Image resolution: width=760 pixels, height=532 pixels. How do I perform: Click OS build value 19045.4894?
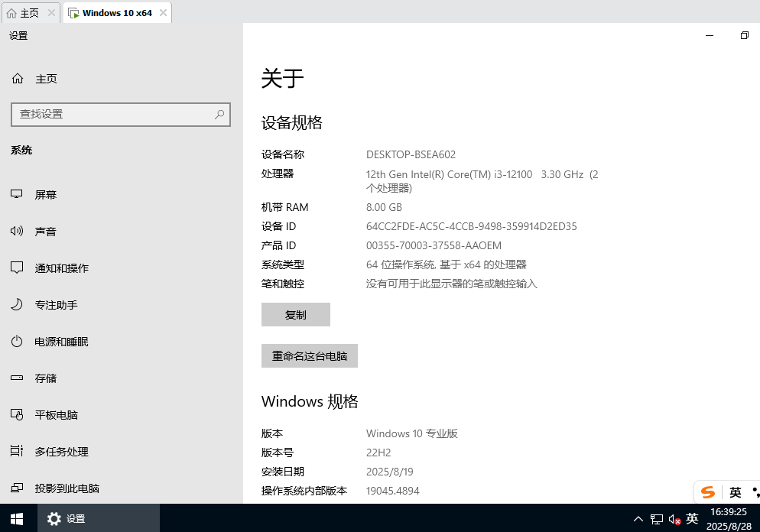click(392, 491)
